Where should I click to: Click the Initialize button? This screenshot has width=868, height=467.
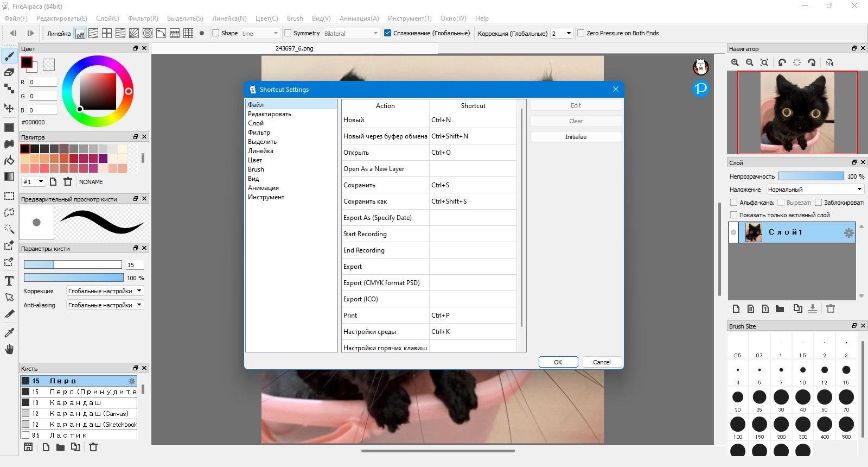[x=576, y=137]
